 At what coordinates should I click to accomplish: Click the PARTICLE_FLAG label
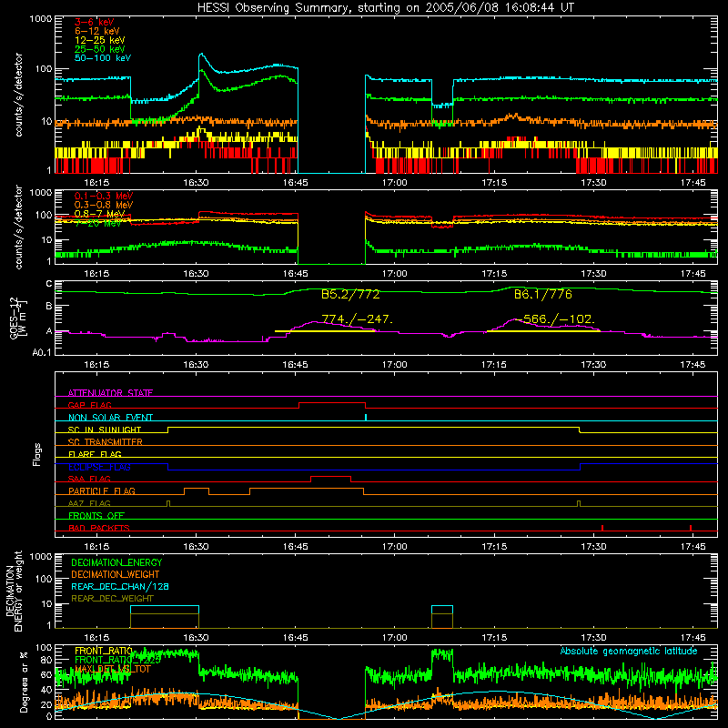click(x=102, y=490)
